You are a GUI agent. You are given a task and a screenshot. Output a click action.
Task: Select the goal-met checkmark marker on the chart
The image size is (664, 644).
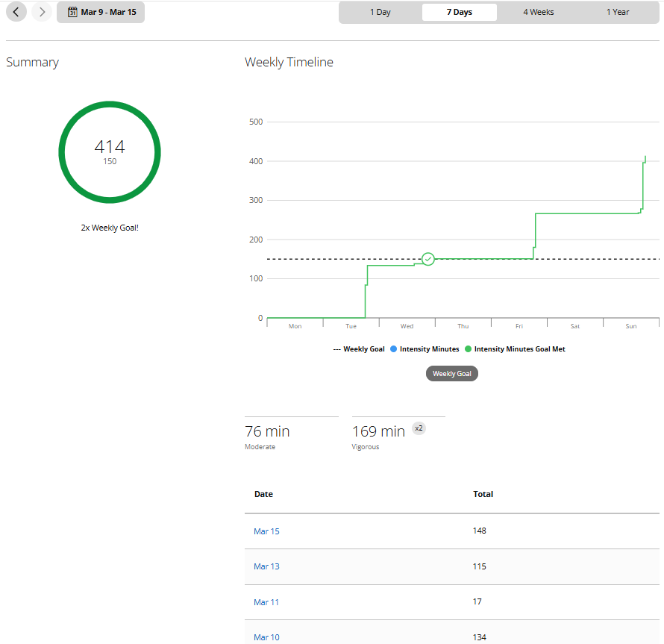click(427, 259)
